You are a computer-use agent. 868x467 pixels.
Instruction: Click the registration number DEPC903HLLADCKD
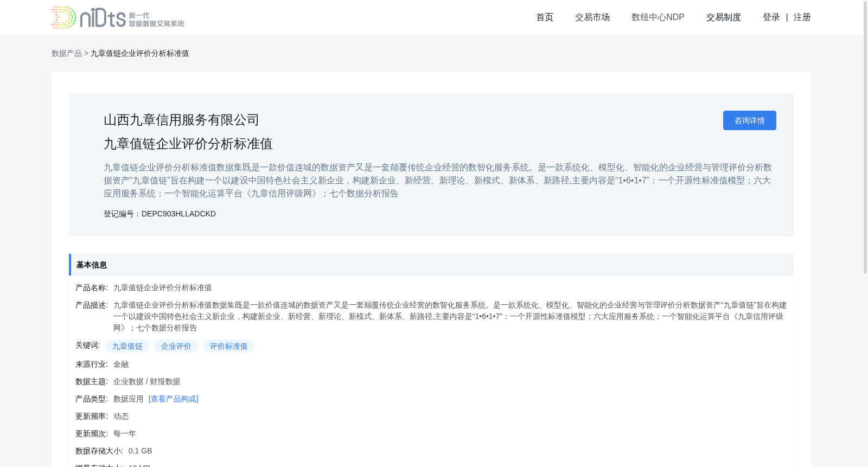point(178,214)
